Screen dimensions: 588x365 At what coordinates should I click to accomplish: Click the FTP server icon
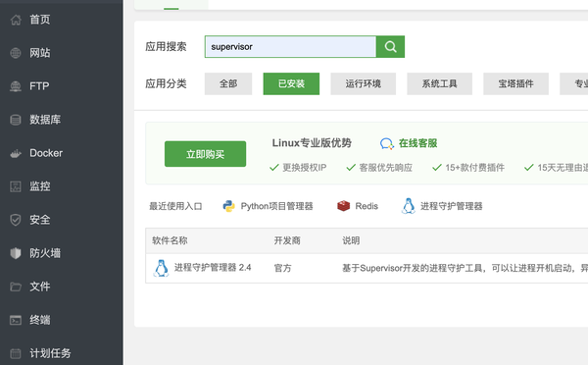pyautogui.click(x=16, y=86)
